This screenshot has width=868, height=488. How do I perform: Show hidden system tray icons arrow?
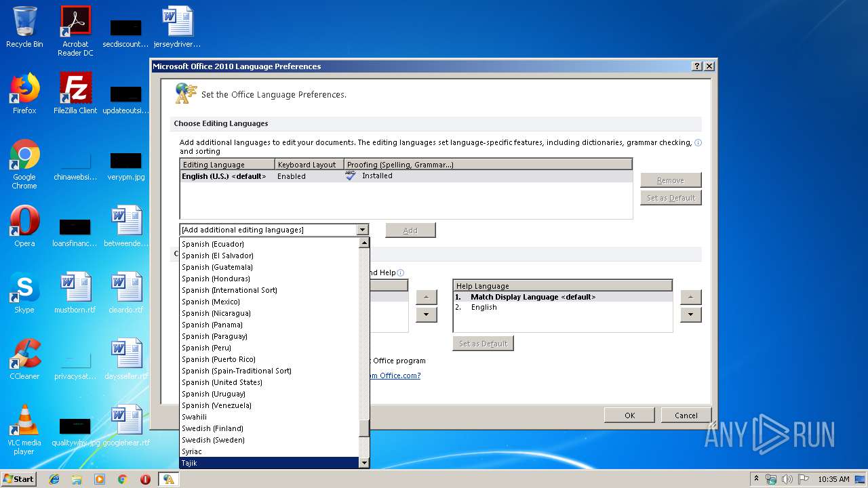(756, 479)
